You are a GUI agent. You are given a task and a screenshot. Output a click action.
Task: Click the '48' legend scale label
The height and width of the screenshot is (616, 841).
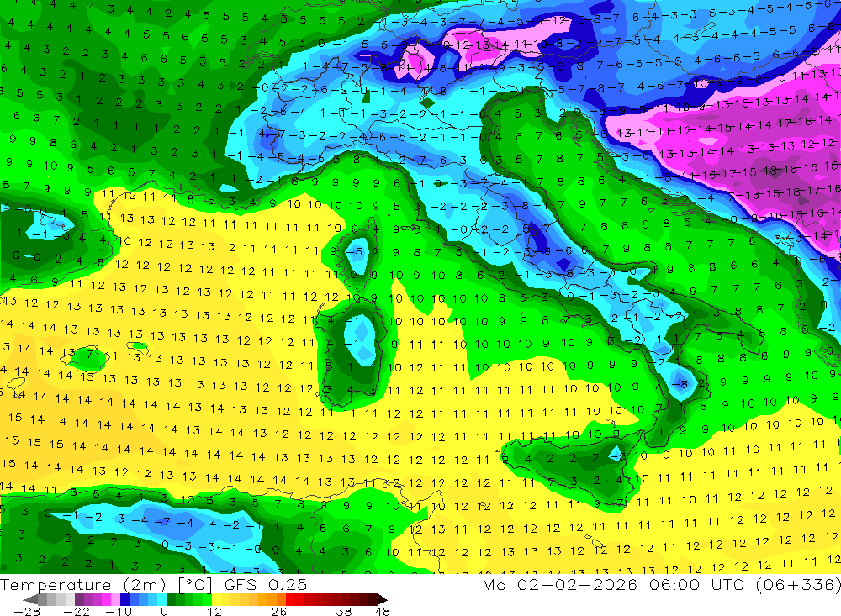point(383,611)
